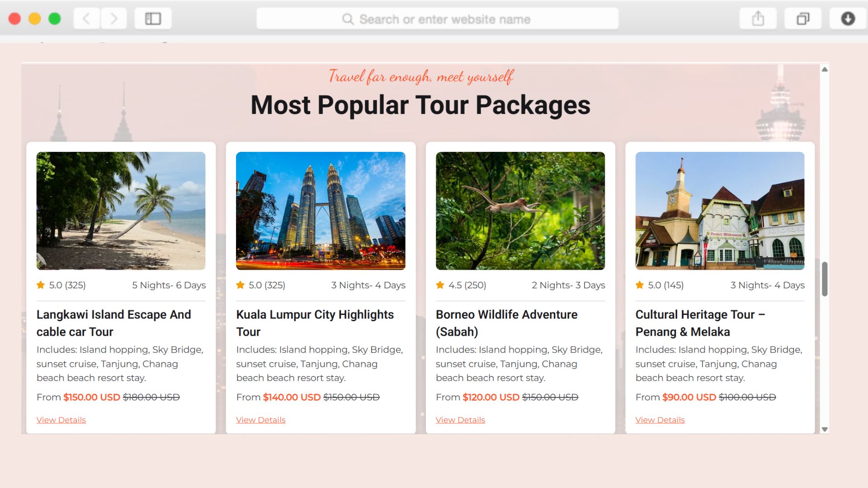Click the browser back arrow button
The image size is (868, 488).
pyautogui.click(x=86, y=19)
